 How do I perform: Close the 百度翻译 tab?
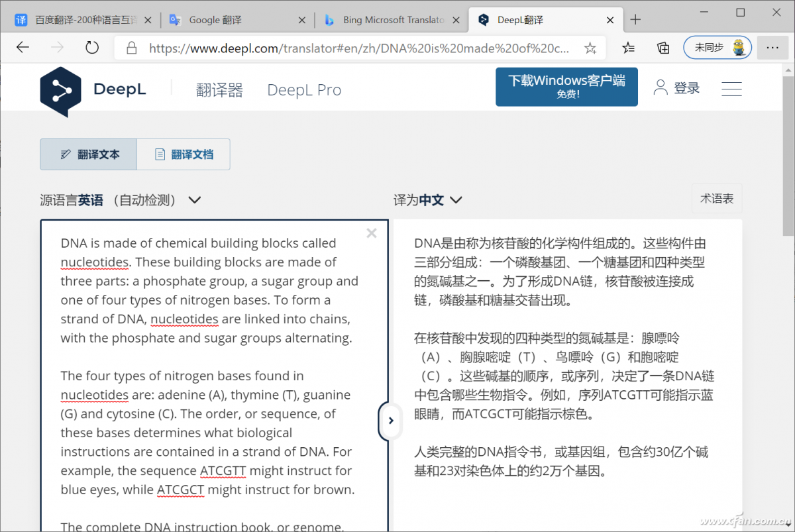(x=148, y=20)
